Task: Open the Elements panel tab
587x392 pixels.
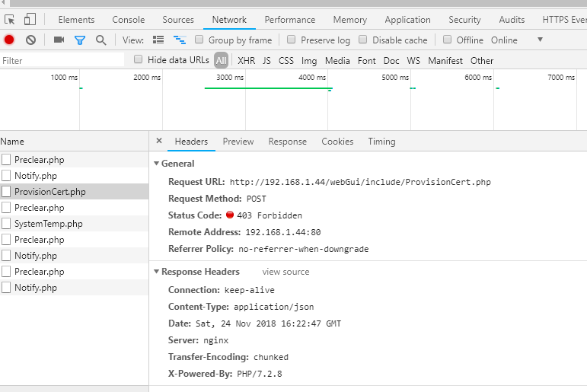Action: (76, 20)
